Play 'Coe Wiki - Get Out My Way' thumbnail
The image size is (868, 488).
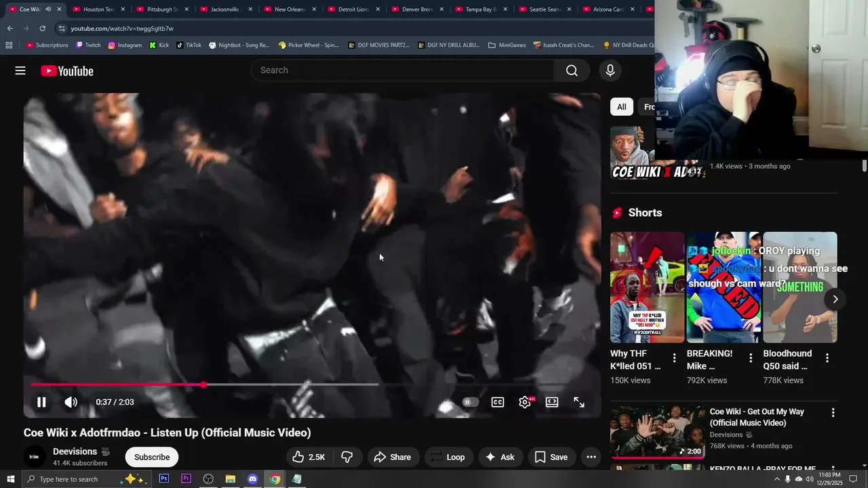click(658, 432)
